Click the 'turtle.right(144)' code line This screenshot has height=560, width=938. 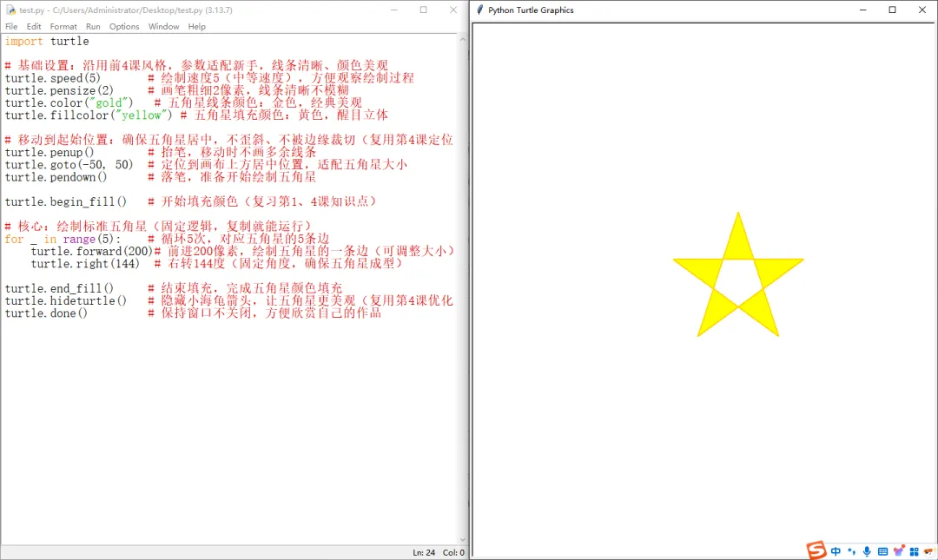[x=85, y=264]
